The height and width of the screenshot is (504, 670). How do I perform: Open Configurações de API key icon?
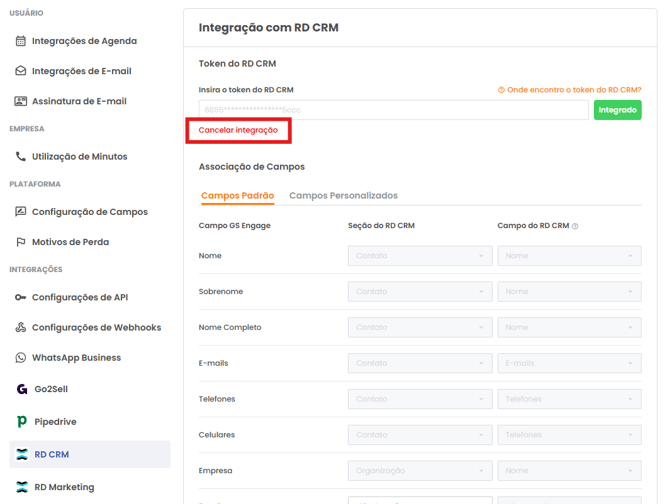[x=21, y=298]
